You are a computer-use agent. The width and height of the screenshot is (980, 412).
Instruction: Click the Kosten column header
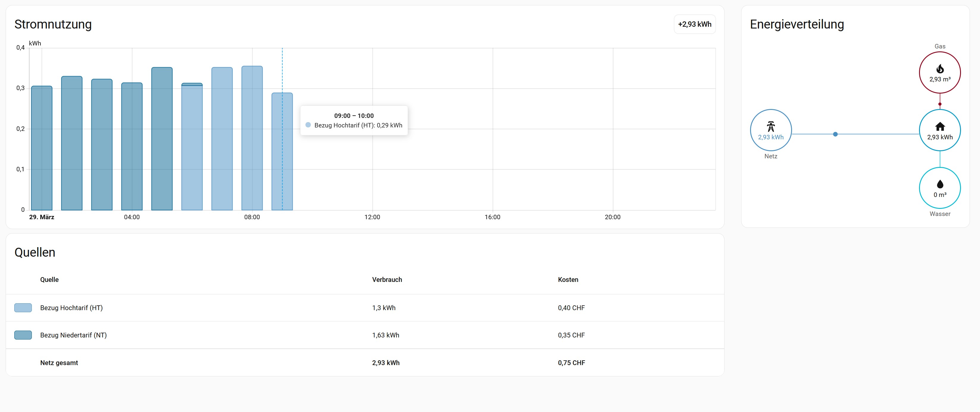[x=567, y=280]
